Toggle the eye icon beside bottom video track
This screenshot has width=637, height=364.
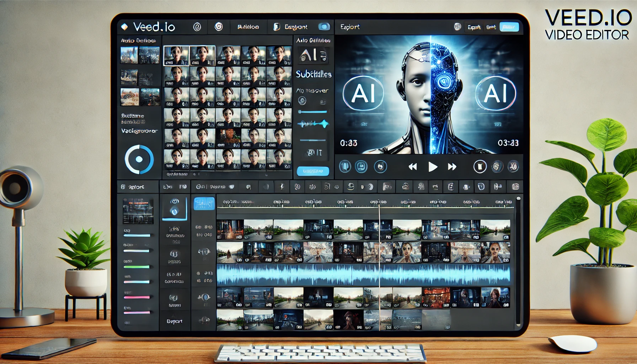204,320
